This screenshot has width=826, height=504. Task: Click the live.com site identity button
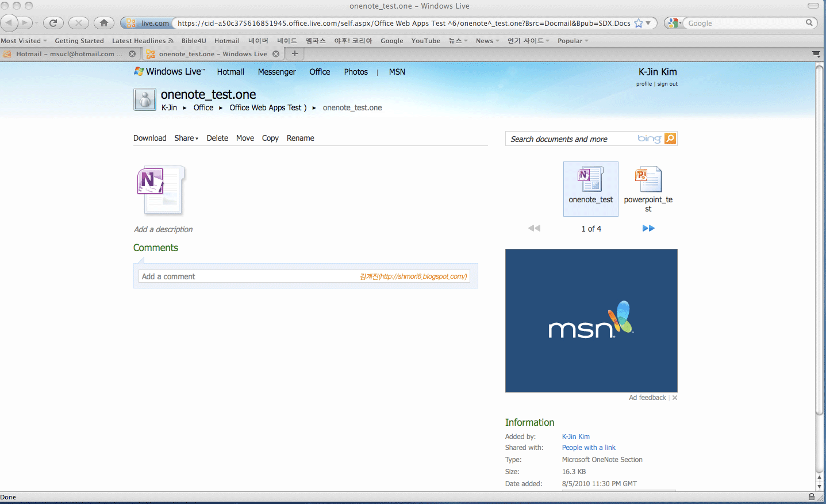147,23
